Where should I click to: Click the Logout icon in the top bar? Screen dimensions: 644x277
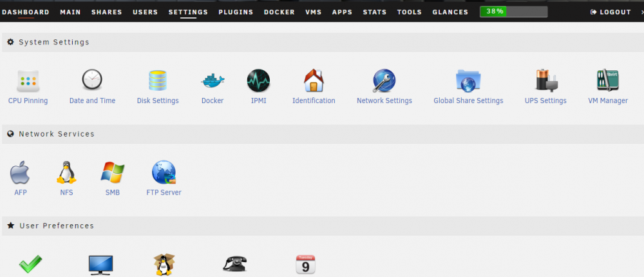tap(593, 12)
